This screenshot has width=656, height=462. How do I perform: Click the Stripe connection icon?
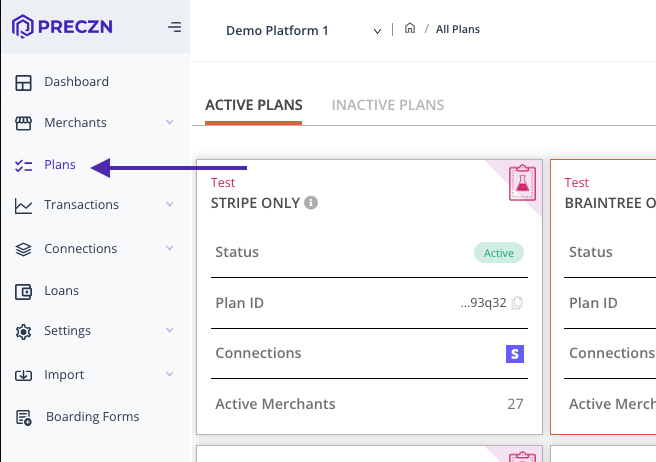point(515,353)
